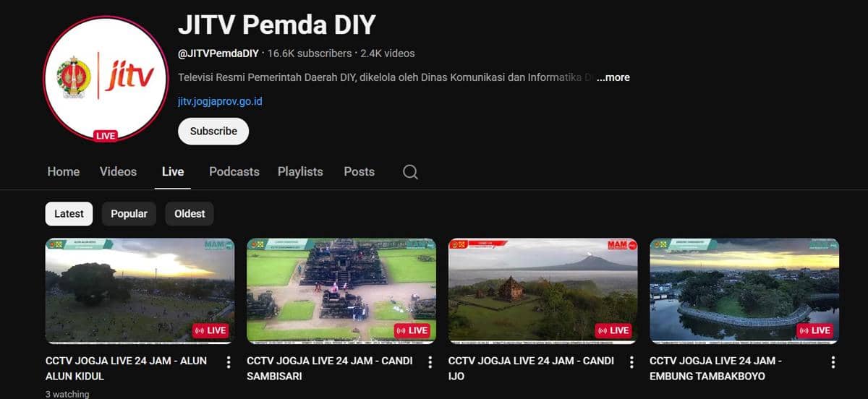Screen dimensions: 868x399
Task: Open CCTV Jogja Candi Sambisari video title
Action: pos(328,368)
